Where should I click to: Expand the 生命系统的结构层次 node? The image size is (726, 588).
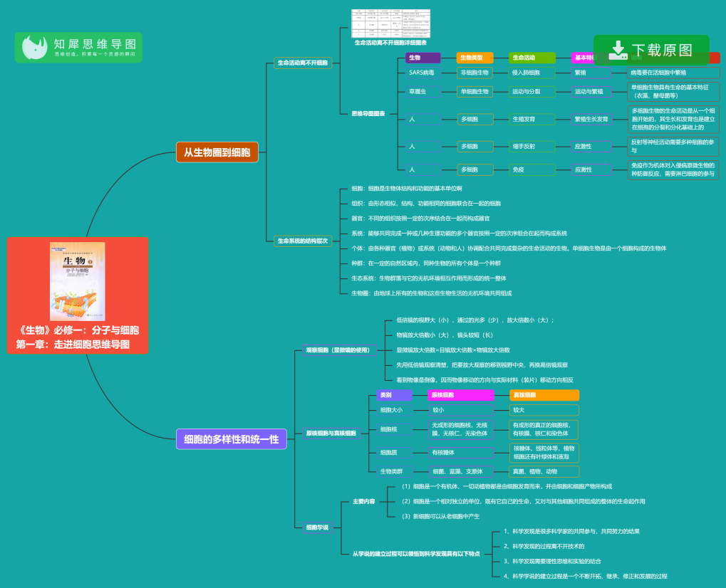pos(303,241)
